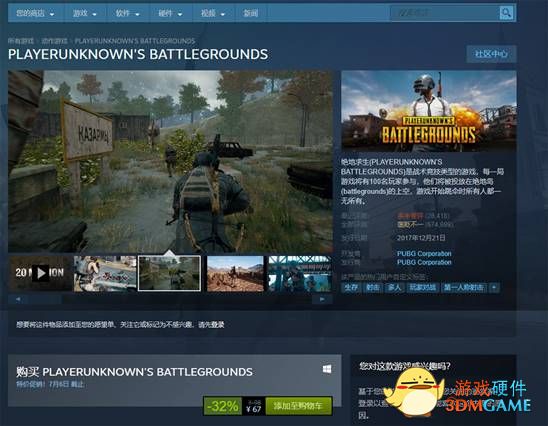The height and width of the screenshot is (426, 548).
Task: Click the 您对这款游戏感兴趣吗 heading
Action: click(x=405, y=366)
